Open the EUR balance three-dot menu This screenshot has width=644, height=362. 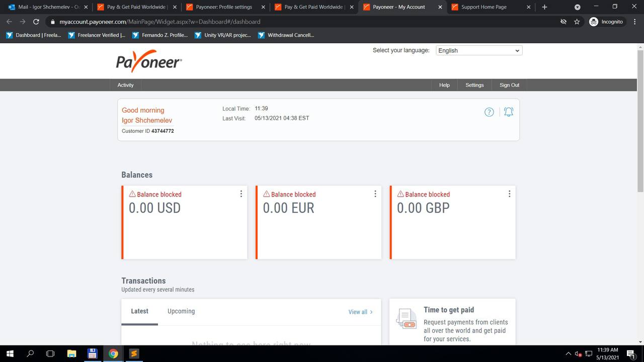click(x=375, y=194)
